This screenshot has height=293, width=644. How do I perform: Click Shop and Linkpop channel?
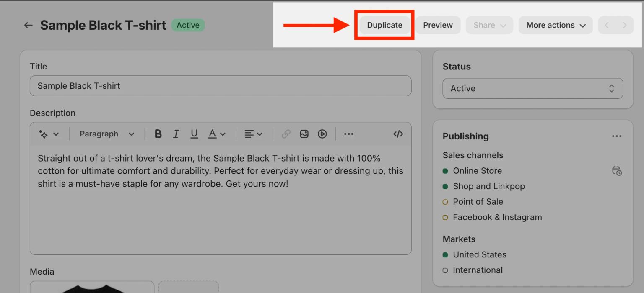[x=489, y=186]
